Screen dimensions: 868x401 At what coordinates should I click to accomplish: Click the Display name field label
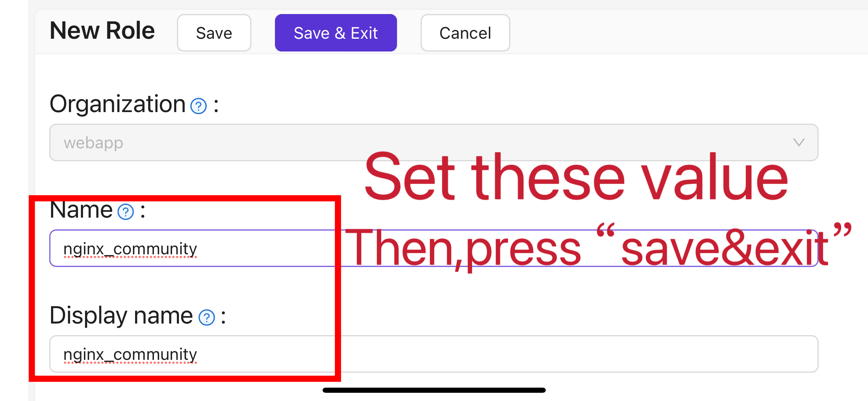coord(121,315)
